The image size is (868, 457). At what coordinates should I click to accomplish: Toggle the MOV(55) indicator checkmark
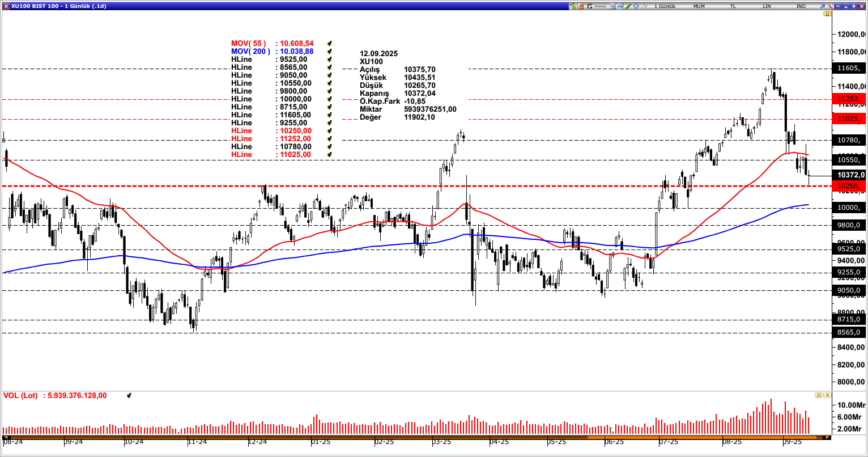[329, 44]
